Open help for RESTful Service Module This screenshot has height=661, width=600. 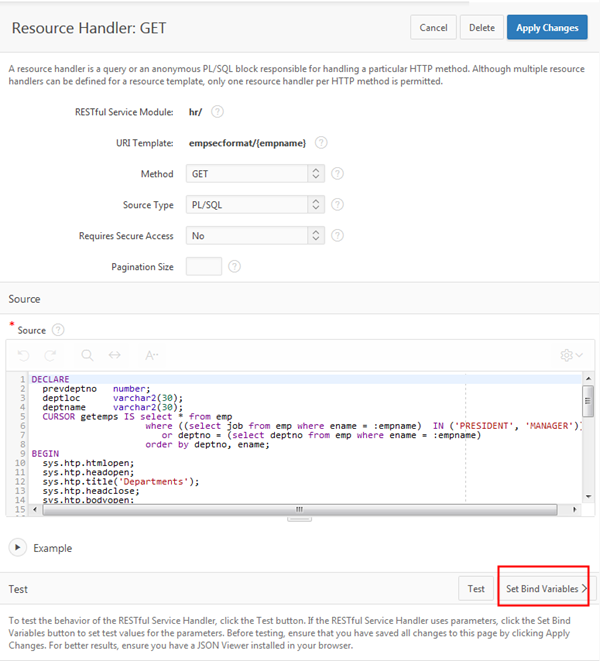[x=217, y=112]
